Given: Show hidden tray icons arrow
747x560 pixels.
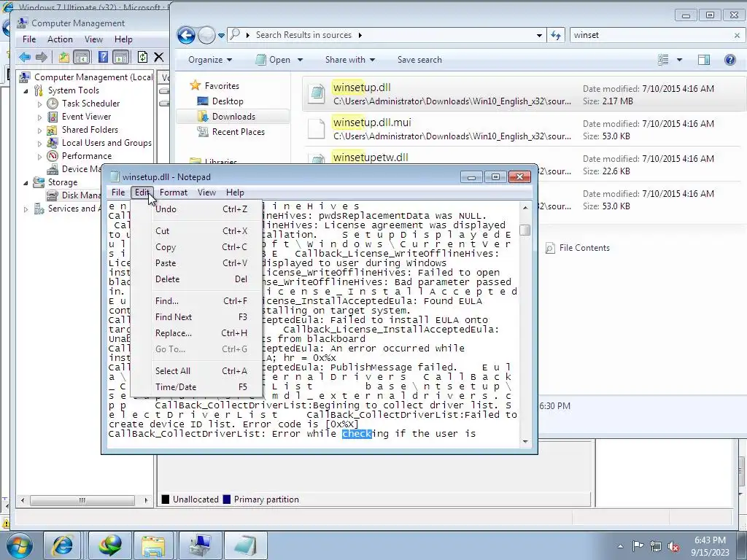Looking at the screenshot, I should [x=620, y=546].
